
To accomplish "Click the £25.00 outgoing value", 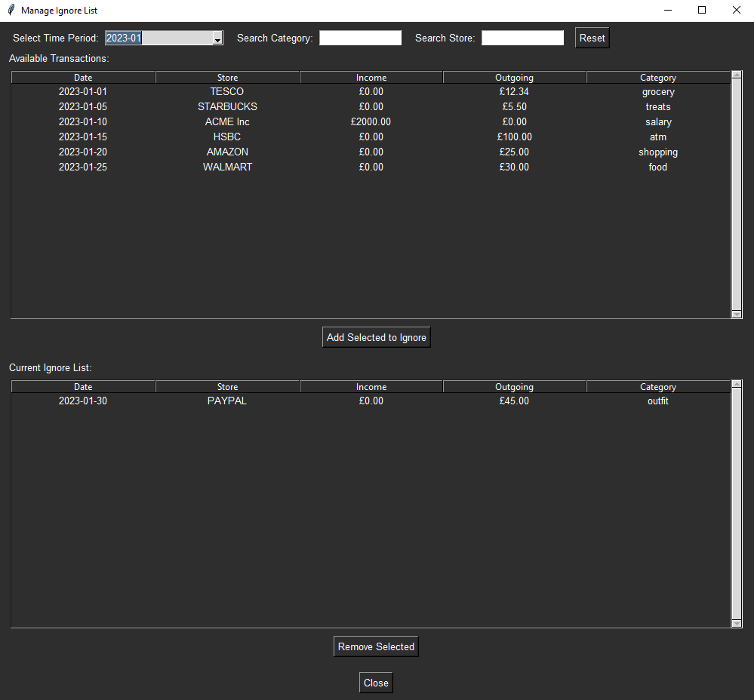I will pyautogui.click(x=514, y=152).
